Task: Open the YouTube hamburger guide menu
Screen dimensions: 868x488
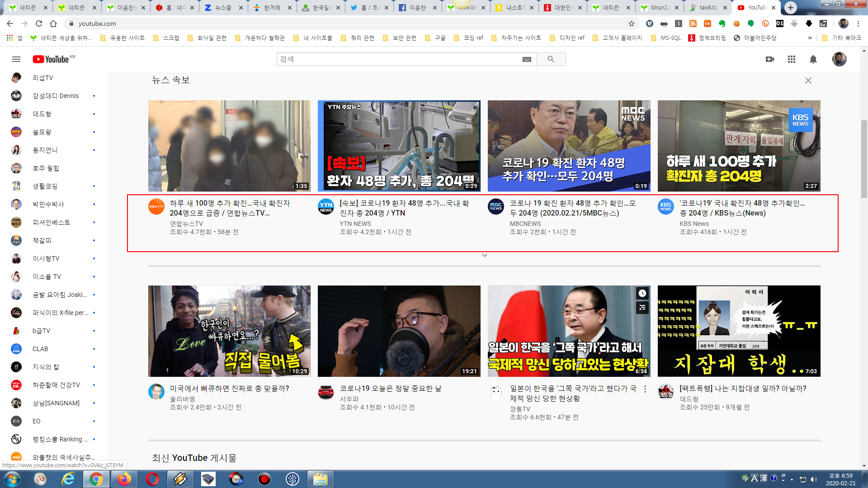Action: pos(16,59)
